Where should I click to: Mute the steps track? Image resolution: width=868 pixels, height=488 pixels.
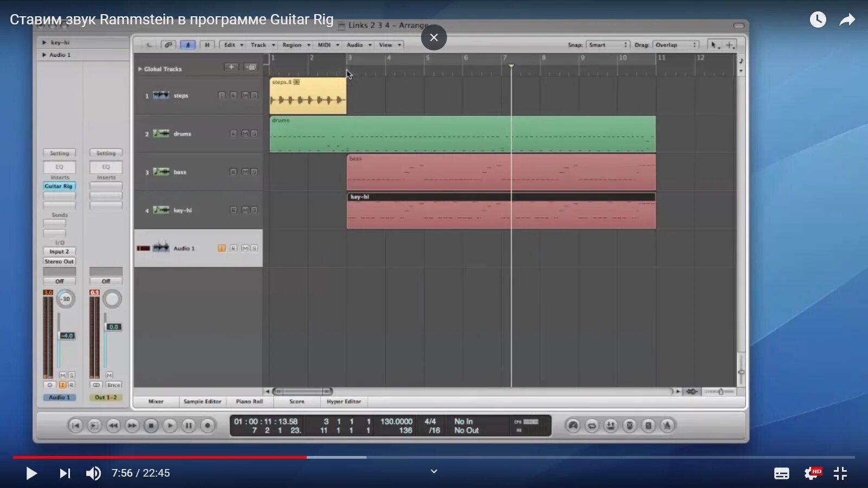point(245,95)
